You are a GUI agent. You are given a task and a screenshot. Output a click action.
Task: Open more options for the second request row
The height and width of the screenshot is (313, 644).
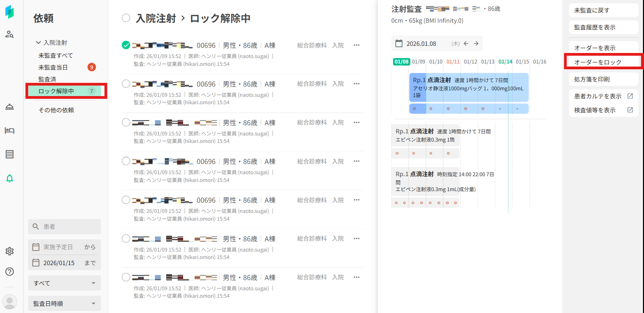356,84
